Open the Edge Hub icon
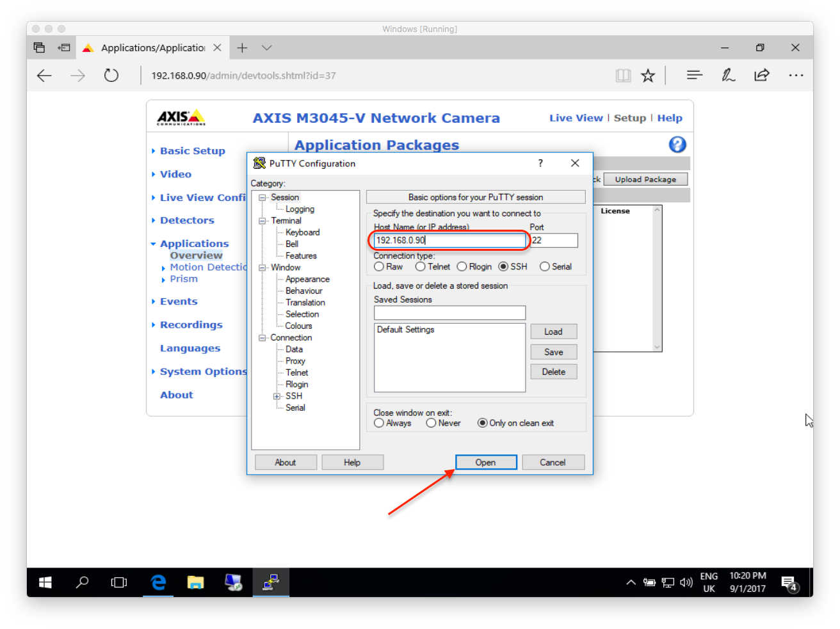The image size is (840, 629). 695,76
